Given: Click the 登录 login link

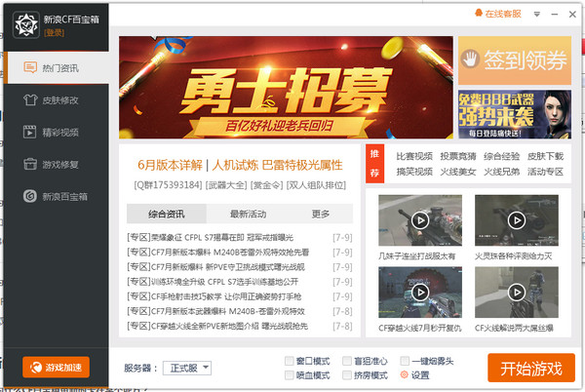Looking at the screenshot, I should coord(54,33).
